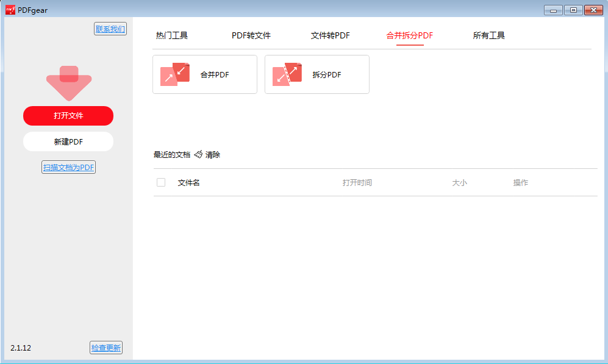Follow the 扫描文档为PDF link

point(68,168)
